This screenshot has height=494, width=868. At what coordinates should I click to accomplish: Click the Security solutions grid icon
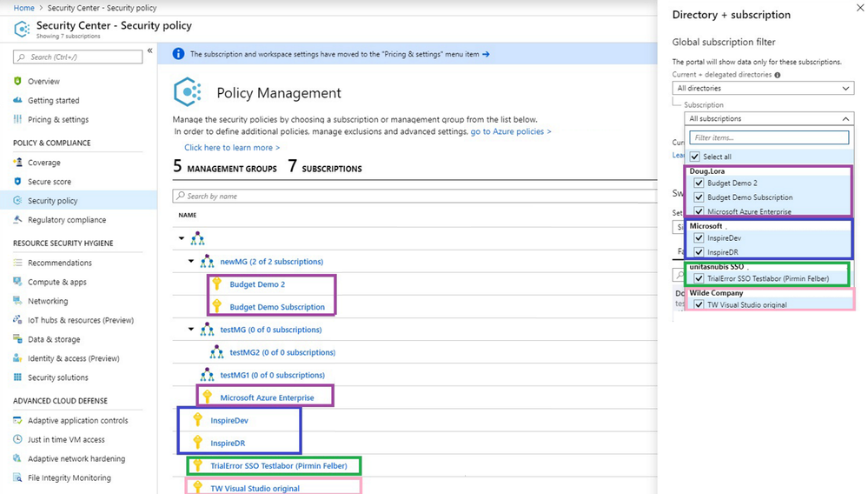pyautogui.click(x=17, y=377)
